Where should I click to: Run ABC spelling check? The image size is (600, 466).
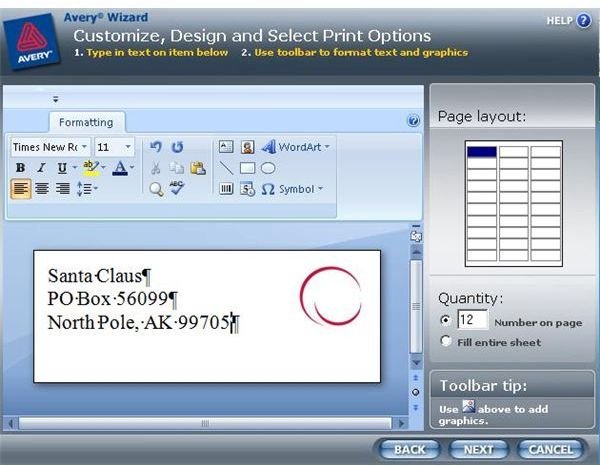[x=177, y=188]
